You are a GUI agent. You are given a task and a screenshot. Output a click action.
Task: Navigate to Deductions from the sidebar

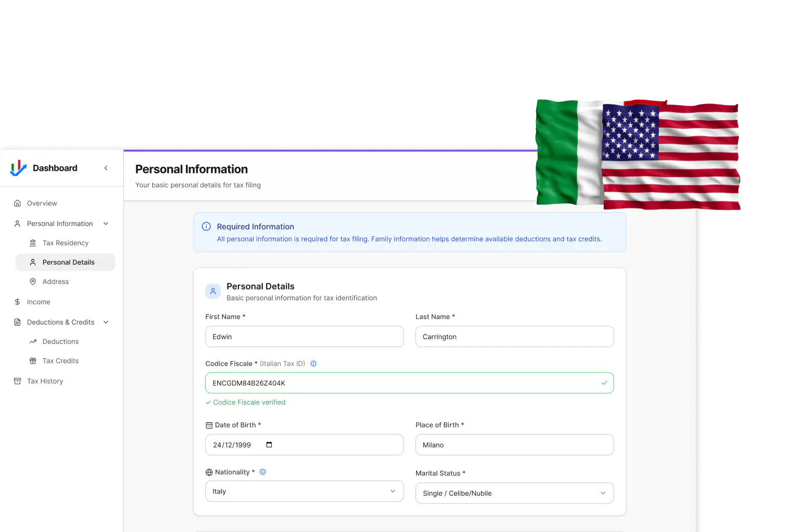coord(61,341)
